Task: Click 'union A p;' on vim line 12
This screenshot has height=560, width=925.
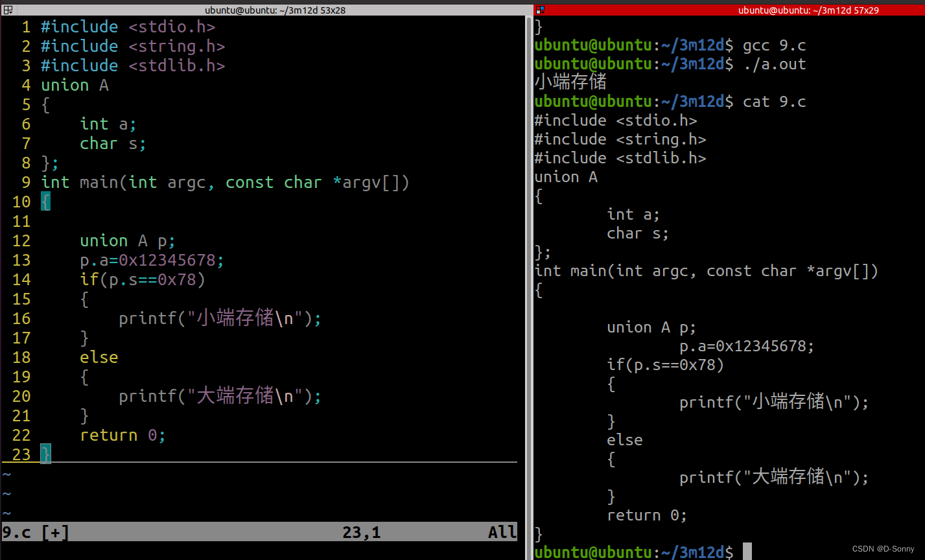Action: click(x=128, y=241)
